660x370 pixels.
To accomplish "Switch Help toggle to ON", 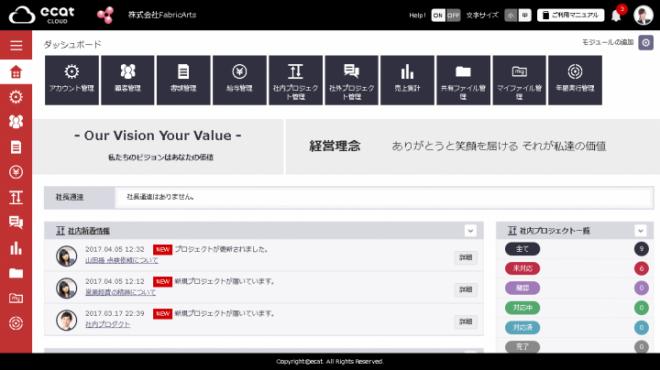I will (x=438, y=15).
